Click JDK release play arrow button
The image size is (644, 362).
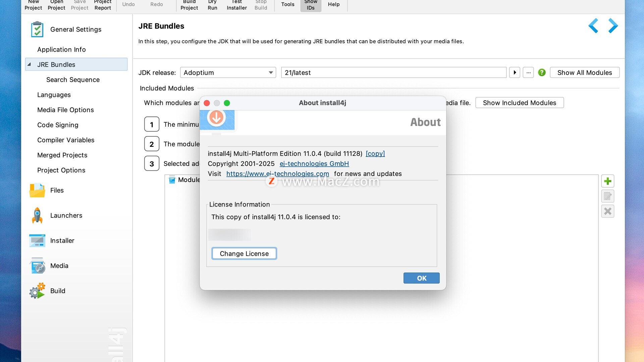[x=515, y=72]
